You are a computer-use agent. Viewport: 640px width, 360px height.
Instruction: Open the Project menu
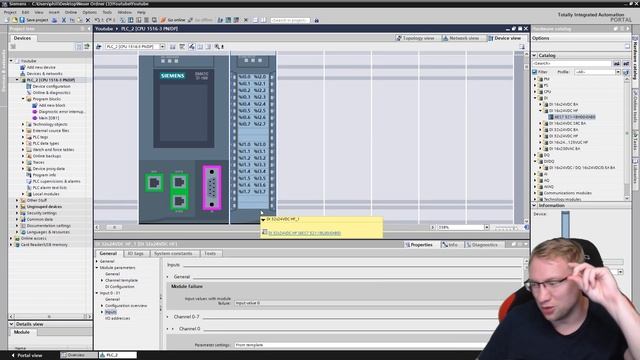pos(10,12)
